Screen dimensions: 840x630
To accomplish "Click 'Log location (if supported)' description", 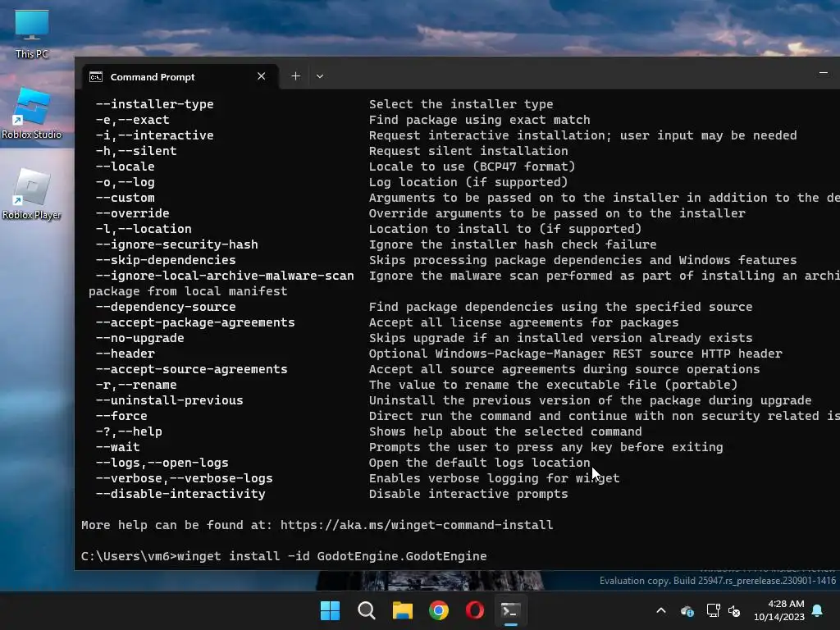I will [x=468, y=182].
